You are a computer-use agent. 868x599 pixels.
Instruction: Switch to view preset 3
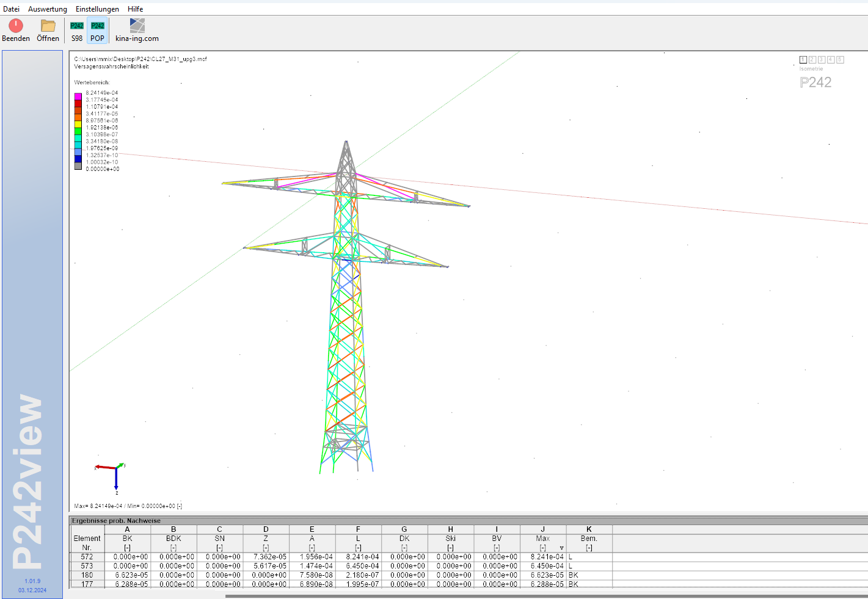click(822, 60)
